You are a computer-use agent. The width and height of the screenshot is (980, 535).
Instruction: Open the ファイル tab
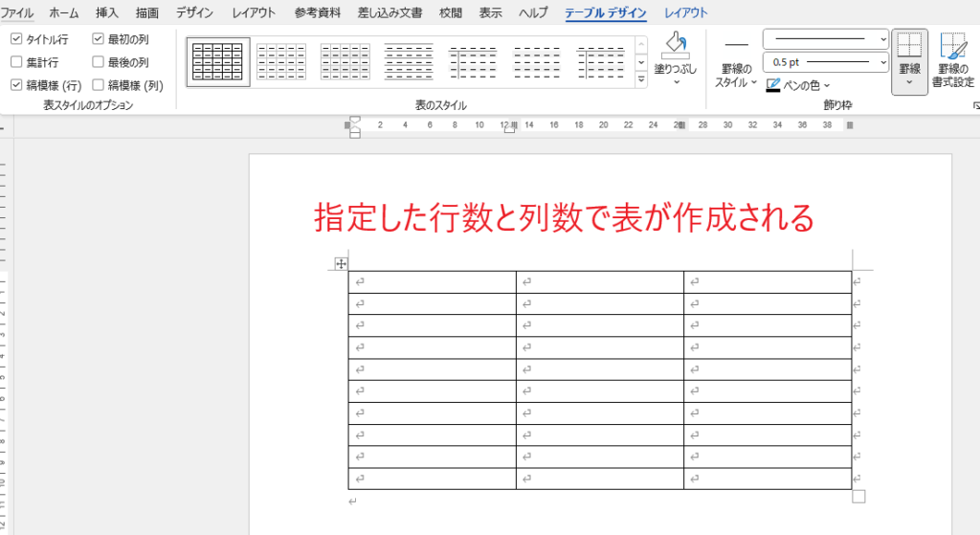pyautogui.click(x=17, y=12)
